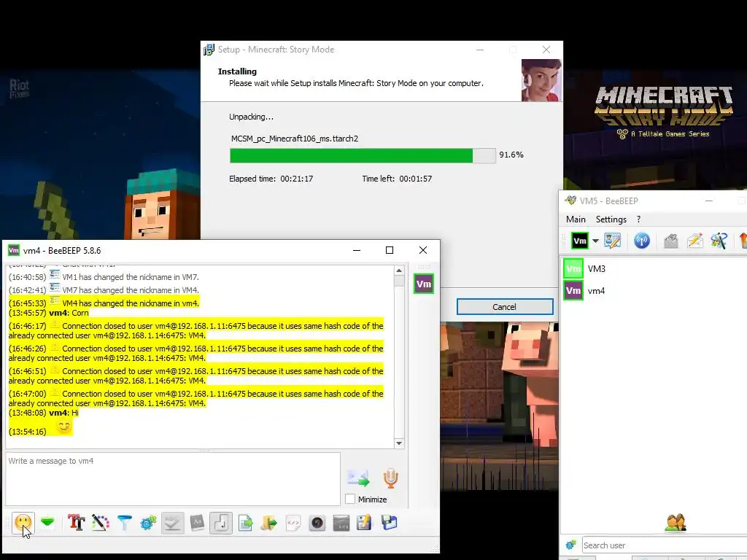Image resolution: width=747 pixels, height=560 pixels.
Task: Click the grey mailbox icon in VM5 toolbar
Action: pyautogui.click(x=671, y=241)
